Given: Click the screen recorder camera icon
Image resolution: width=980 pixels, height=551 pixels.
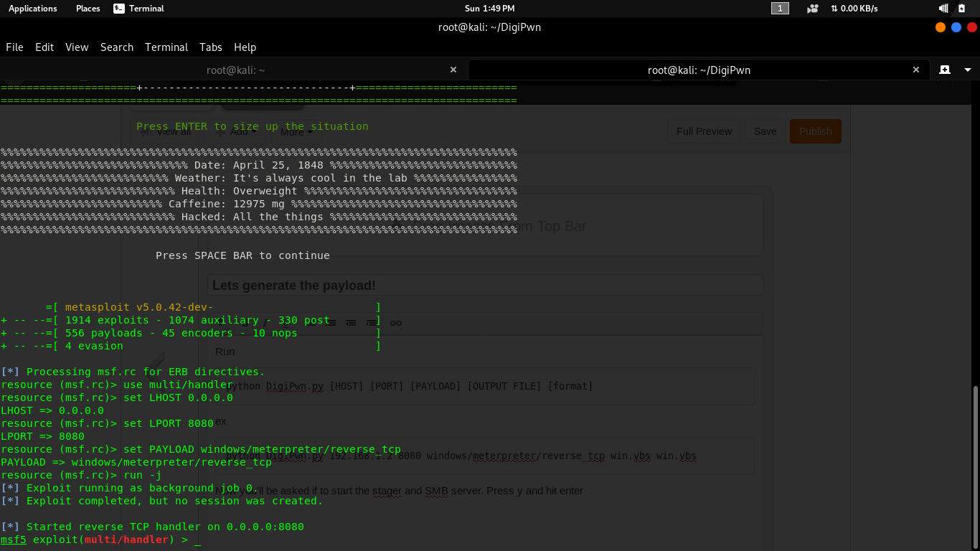Looking at the screenshot, I should pos(813,9).
